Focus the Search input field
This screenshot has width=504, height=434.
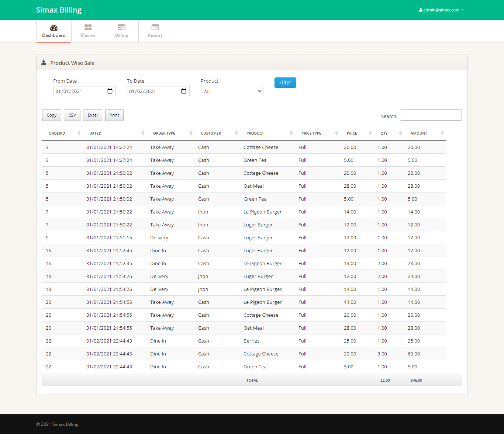pos(431,115)
